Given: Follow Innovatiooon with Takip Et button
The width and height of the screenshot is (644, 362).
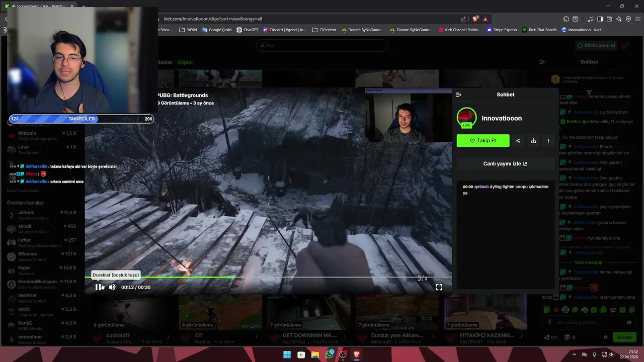Looking at the screenshot, I should coord(483,141).
